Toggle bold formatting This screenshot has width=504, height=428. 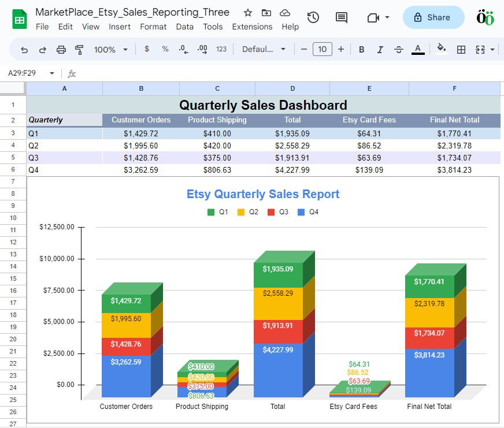click(x=361, y=49)
